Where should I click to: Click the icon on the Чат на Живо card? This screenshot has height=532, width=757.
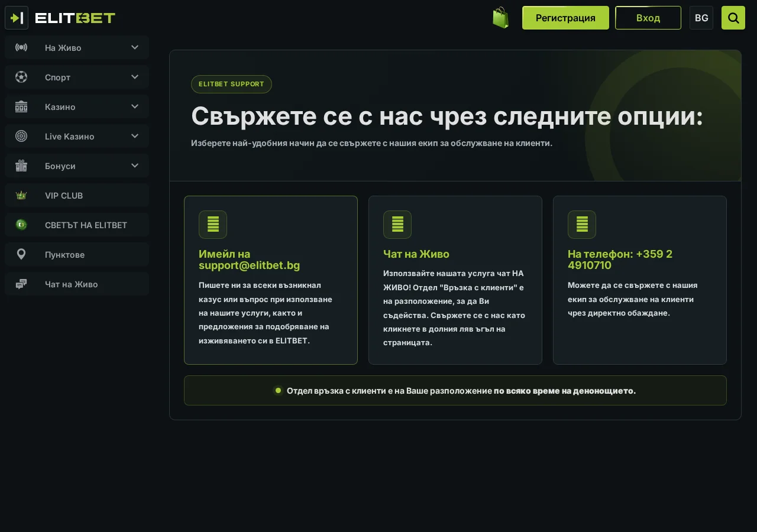click(397, 225)
